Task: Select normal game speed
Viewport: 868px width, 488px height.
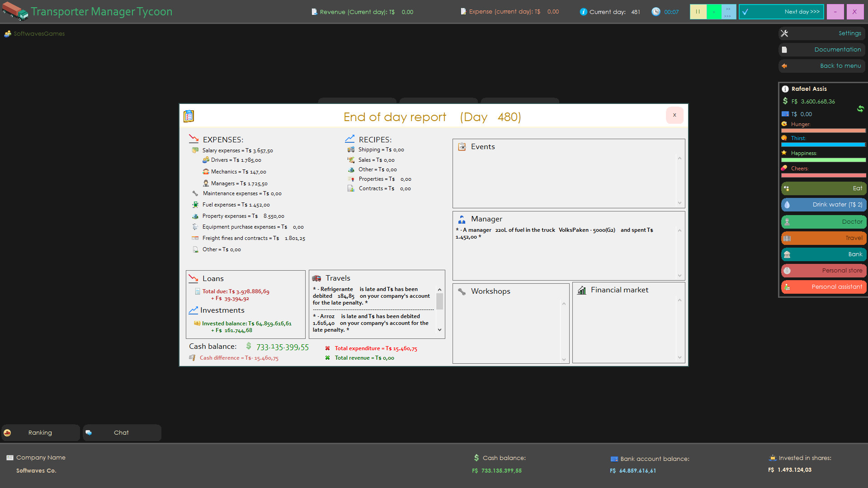Action: click(x=713, y=11)
